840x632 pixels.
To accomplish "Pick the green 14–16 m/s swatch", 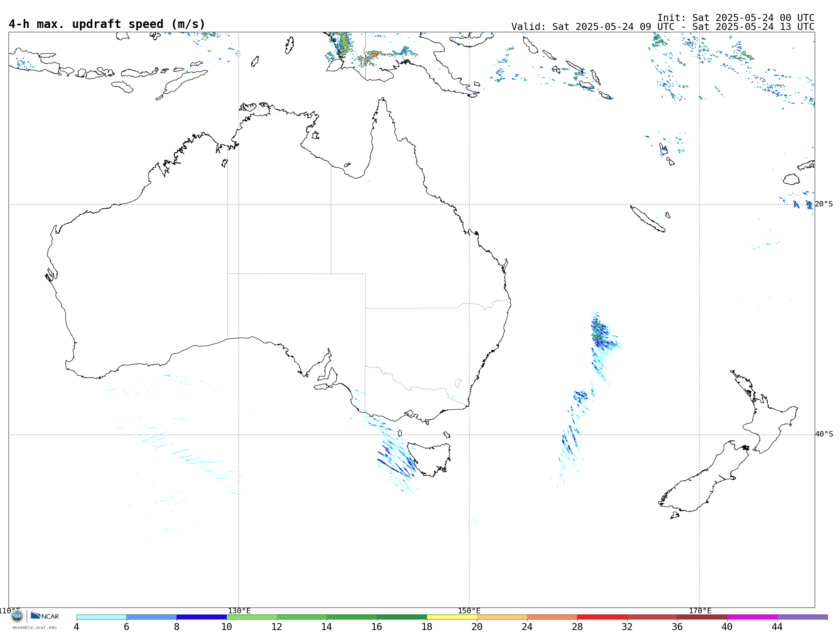I will click(352, 617).
